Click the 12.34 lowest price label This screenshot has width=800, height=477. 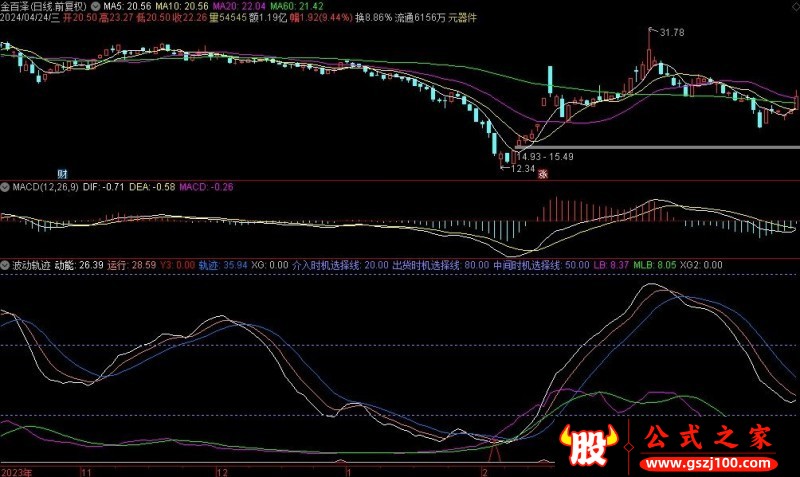[x=522, y=168]
